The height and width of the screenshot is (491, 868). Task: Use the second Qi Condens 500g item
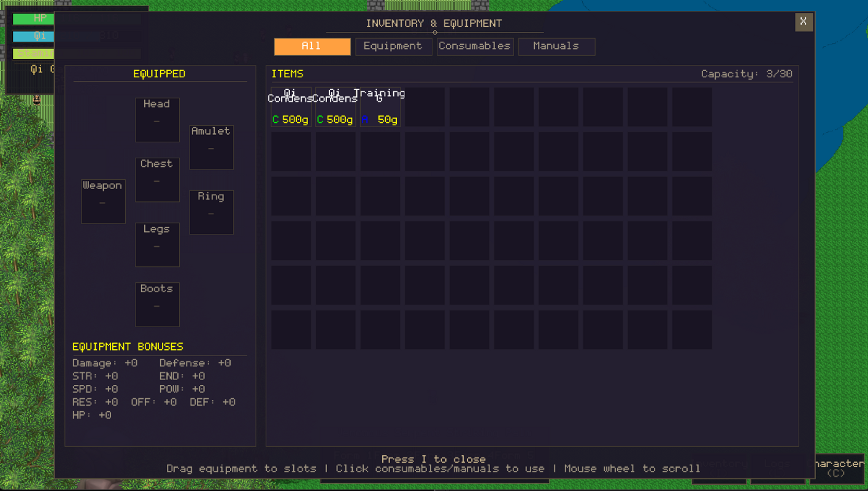pos(336,107)
